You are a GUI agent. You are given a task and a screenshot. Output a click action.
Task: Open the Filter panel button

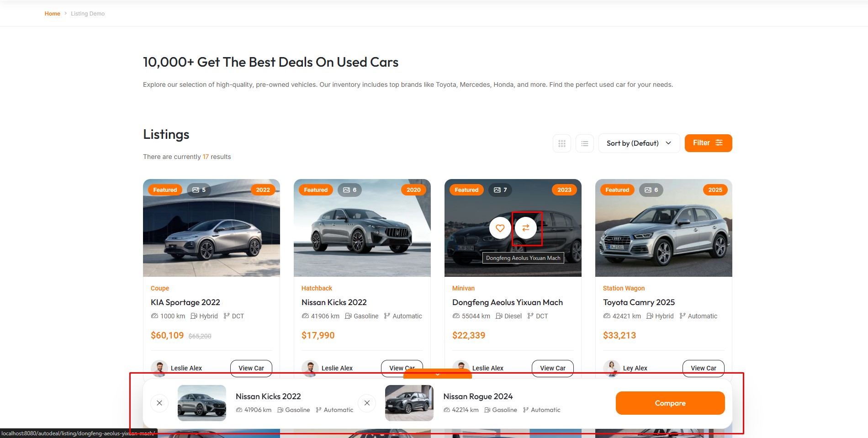coord(708,143)
